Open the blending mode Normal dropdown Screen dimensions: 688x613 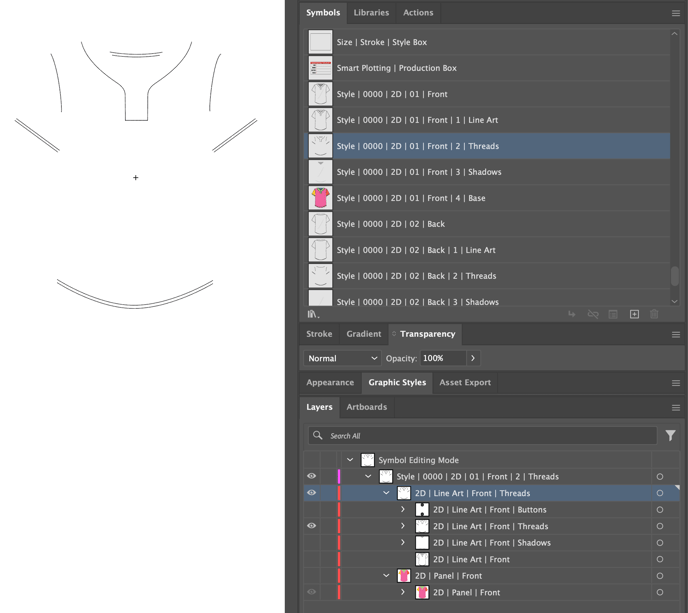[343, 358]
